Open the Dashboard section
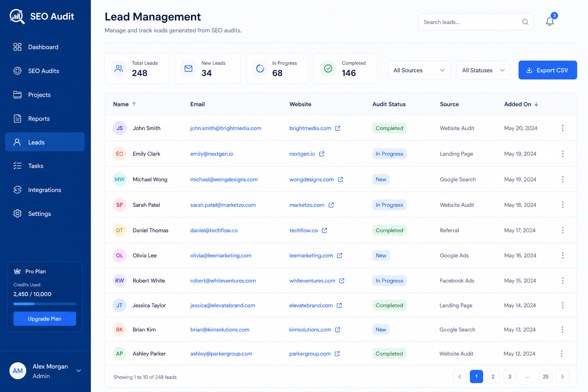 [45, 47]
